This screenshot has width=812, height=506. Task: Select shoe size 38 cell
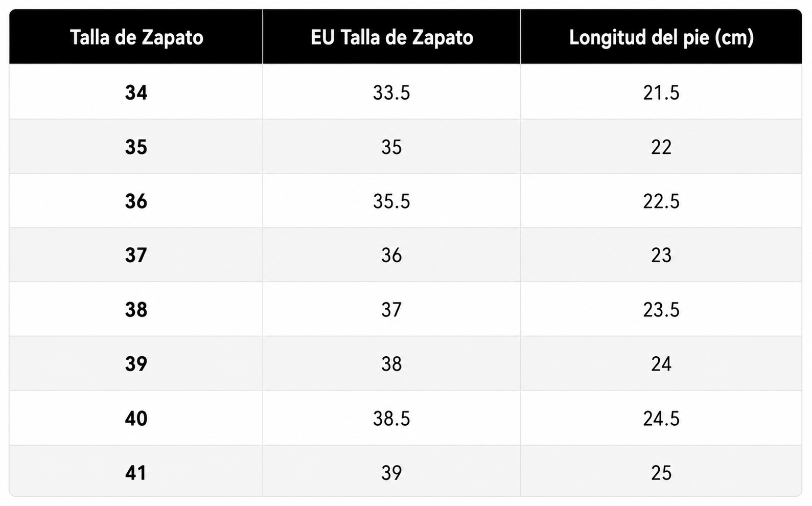(136, 309)
